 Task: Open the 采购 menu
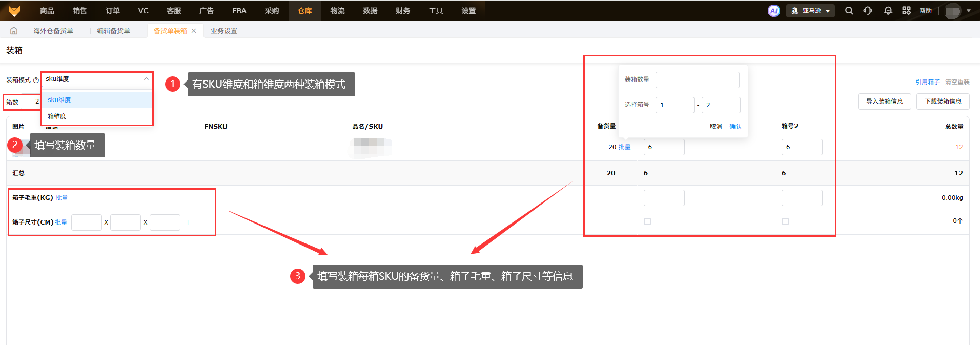click(x=272, y=11)
